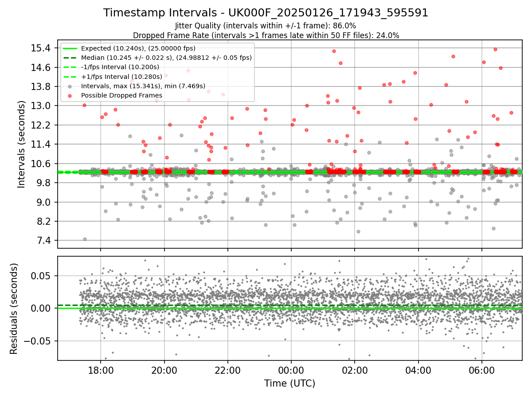Click the '15.4' y-axis tick label
Screen dimensions: 532x399
click(x=41, y=48)
